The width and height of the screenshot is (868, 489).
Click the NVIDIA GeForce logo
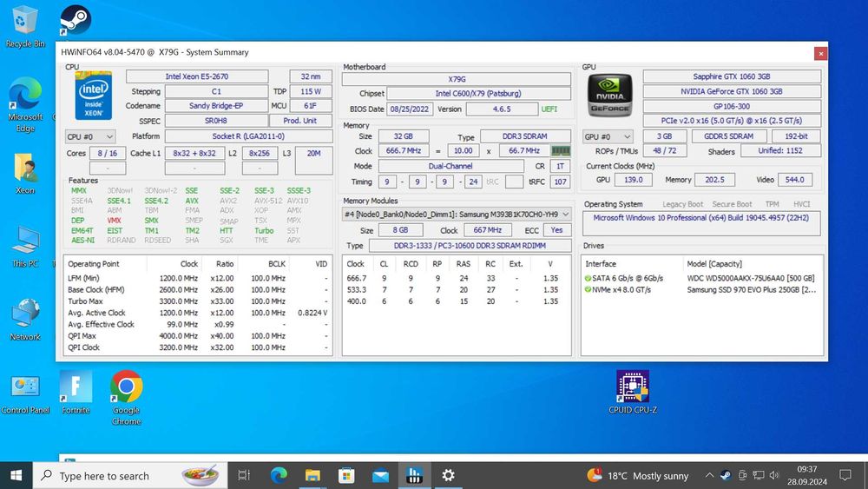609,96
